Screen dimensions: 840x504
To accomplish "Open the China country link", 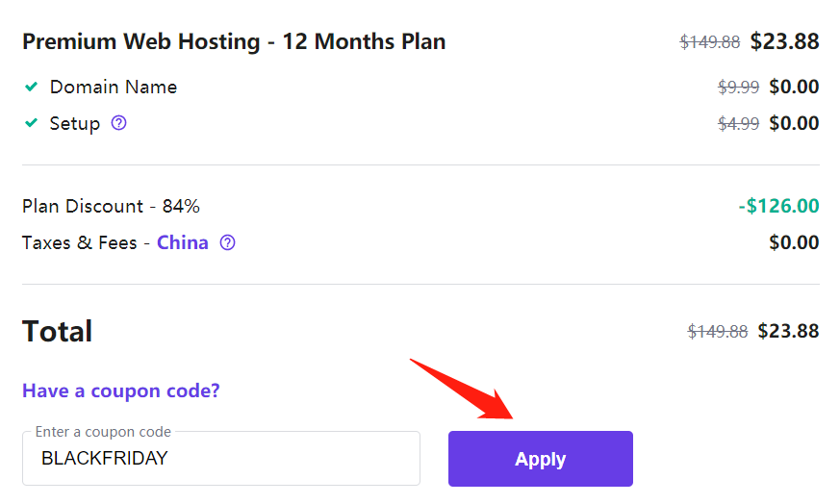I will pyautogui.click(x=183, y=242).
